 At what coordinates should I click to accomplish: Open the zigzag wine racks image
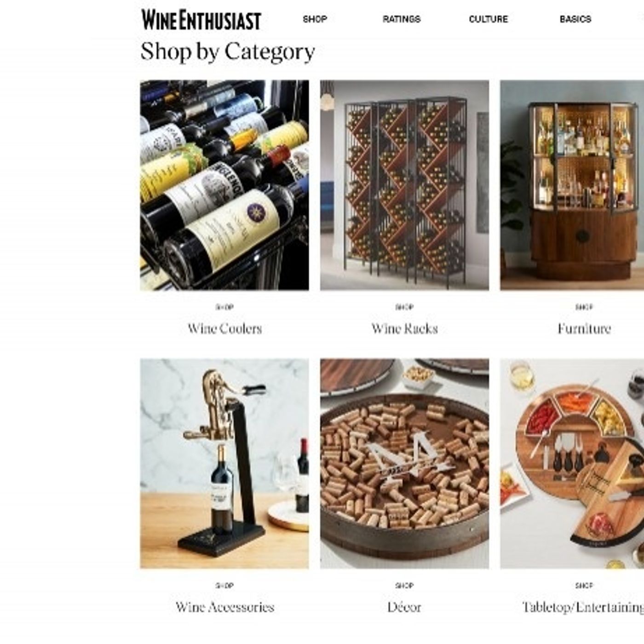404,185
